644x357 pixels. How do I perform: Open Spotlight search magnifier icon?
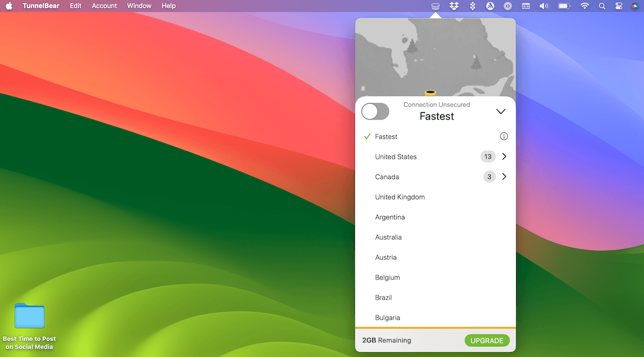tap(601, 6)
